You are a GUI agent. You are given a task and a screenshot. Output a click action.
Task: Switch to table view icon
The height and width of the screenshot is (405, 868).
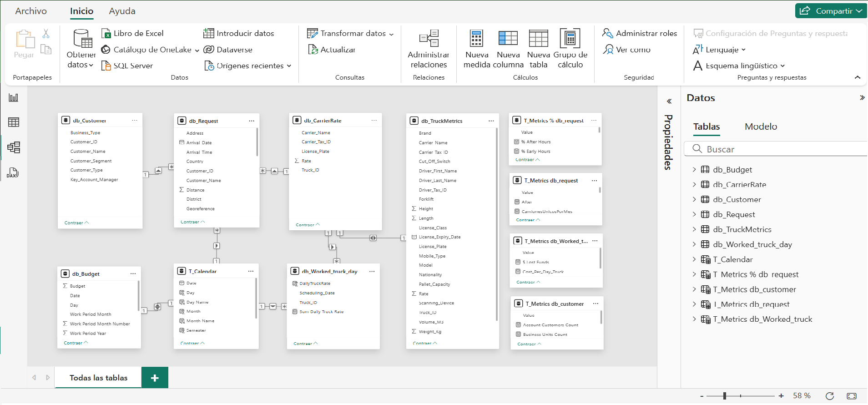(14, 122)
